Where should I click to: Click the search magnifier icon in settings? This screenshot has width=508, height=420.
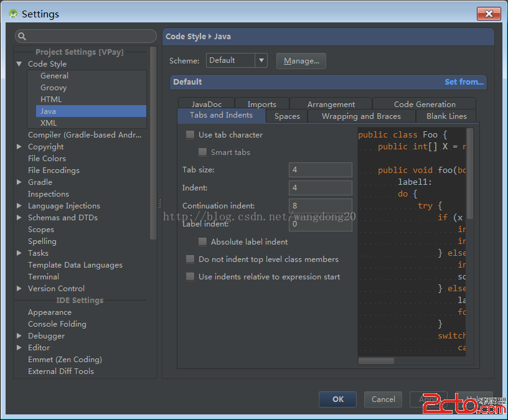point(22,37)
